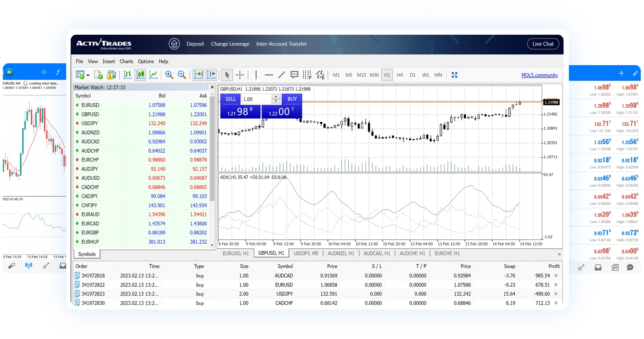This screenshot has height=339, width=644.
Task: Open the new chart dropdown arrow
Action: coord(87,75)
